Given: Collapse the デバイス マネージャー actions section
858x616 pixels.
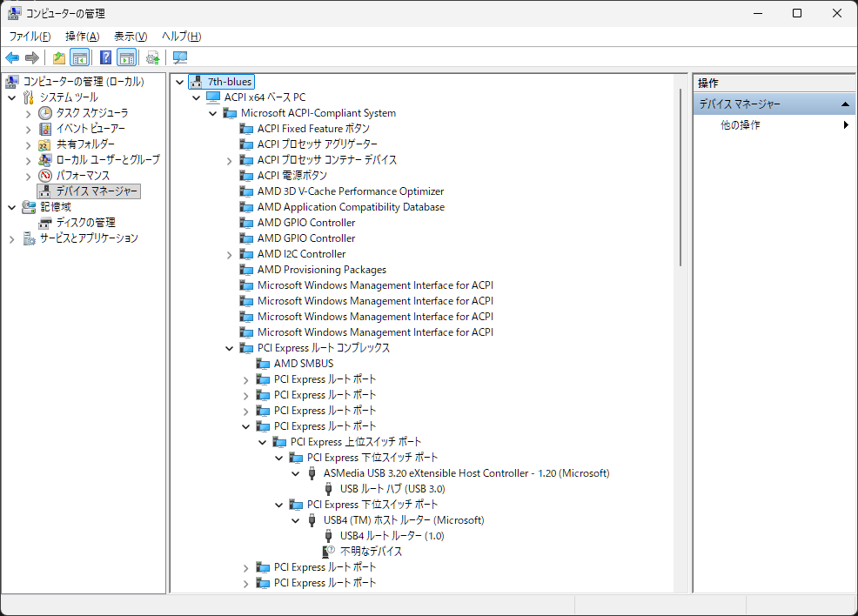Looking at the screenshot, I should coord(845,104).
